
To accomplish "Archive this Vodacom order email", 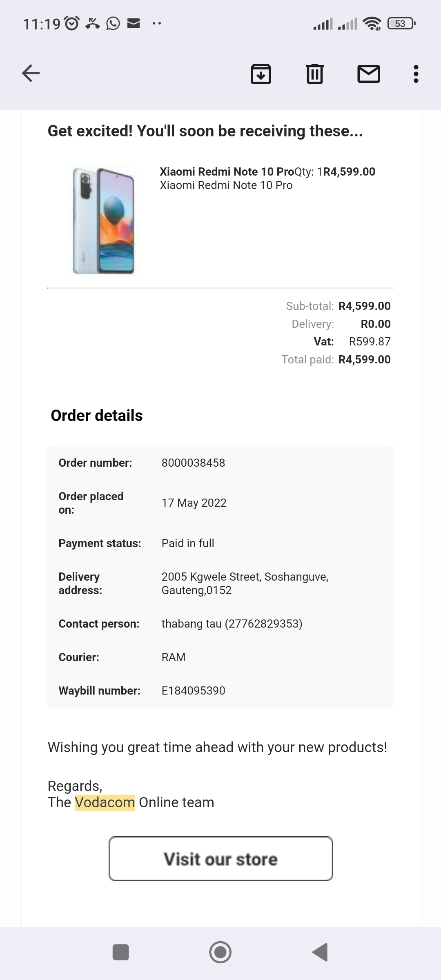I will [x=261, y=74].
